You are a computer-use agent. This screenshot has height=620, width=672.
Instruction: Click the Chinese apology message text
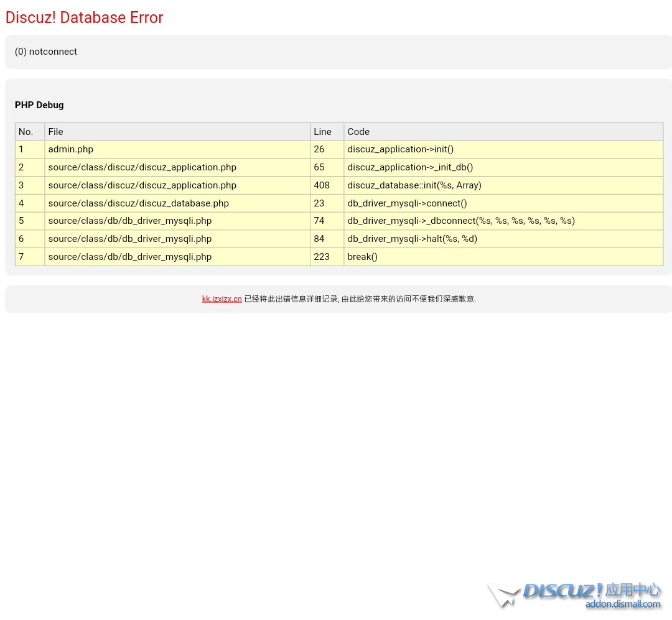(x=360, y=299)
